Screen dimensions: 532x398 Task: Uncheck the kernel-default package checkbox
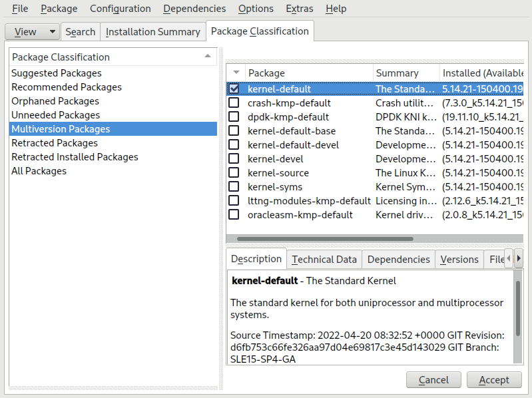234,89
